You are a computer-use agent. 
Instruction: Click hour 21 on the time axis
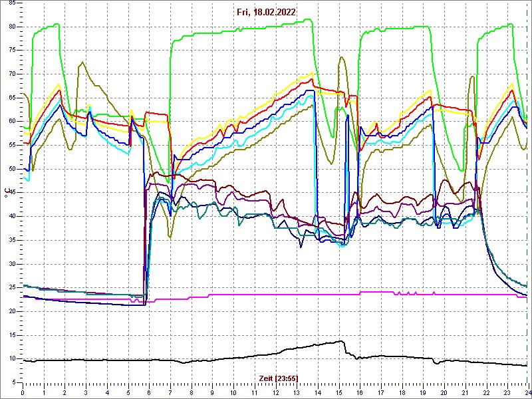[x=465, y=392]
